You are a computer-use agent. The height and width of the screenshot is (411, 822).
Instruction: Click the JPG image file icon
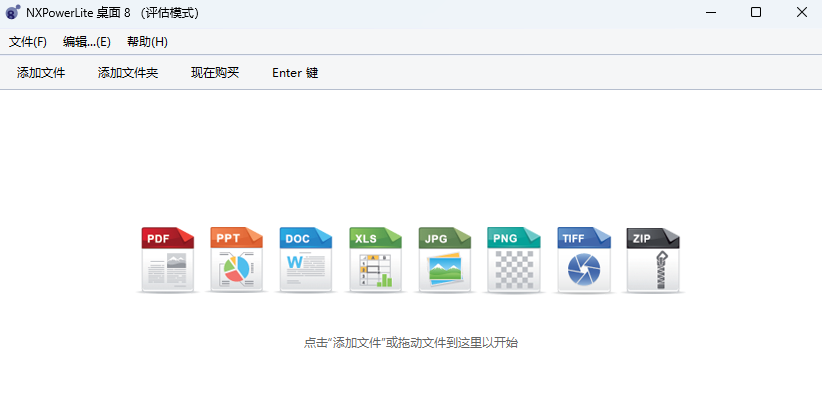445,259
